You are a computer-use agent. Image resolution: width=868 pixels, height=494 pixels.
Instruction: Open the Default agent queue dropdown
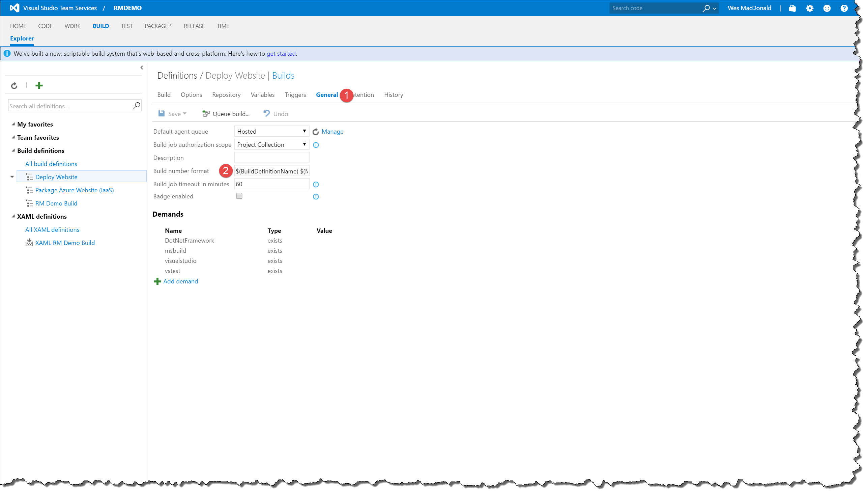(x=271, y=131)
